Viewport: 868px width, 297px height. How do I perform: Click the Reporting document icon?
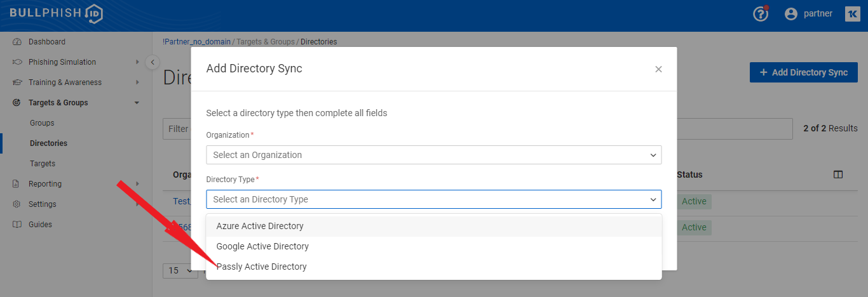click(17, 184)
